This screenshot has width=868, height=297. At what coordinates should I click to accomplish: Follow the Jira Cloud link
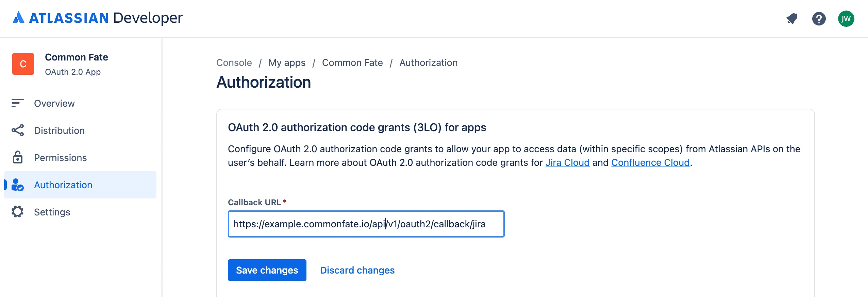tap(567, 162)
